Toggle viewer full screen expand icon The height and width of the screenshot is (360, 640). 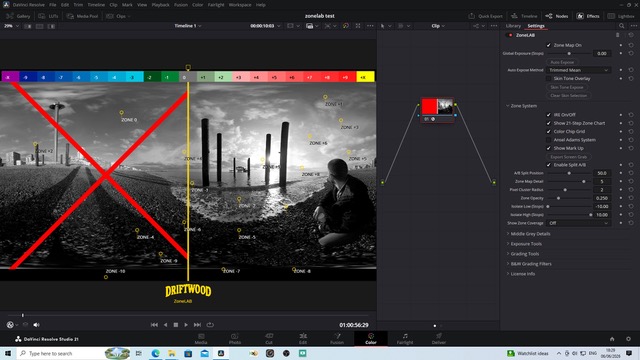(358, 26)
